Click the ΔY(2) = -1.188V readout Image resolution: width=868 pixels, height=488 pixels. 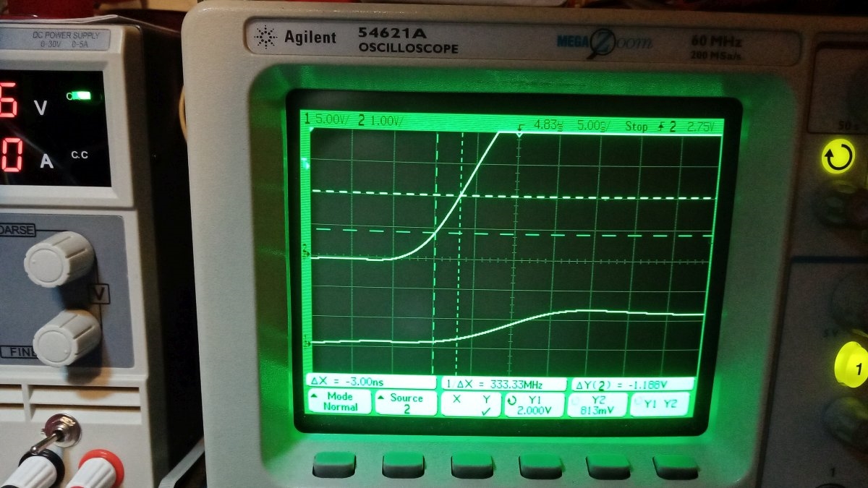click(632, 384)
